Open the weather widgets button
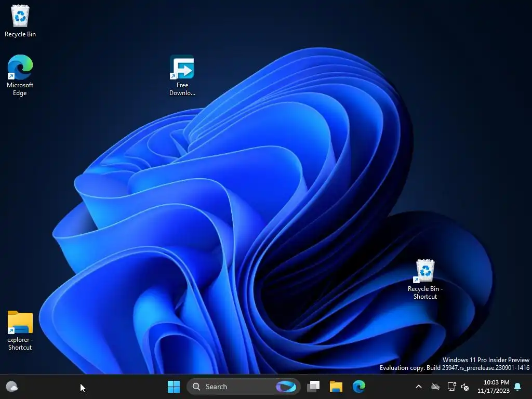The image size is (532, 399). pyautogui.click(x=12, y=387)
